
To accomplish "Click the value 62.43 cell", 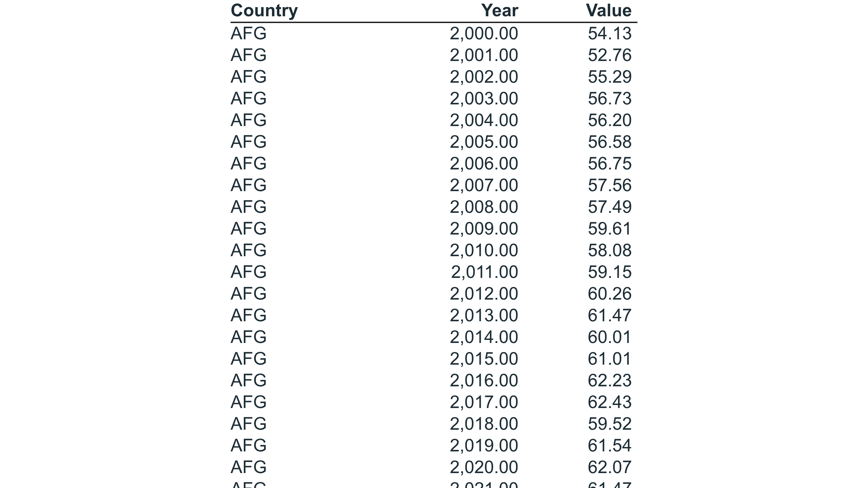I will pos(610,402).
